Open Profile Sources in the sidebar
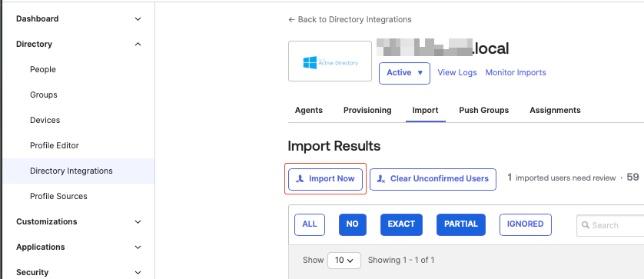The height and width of the screenshot is (279, 644). coord(58,197)
